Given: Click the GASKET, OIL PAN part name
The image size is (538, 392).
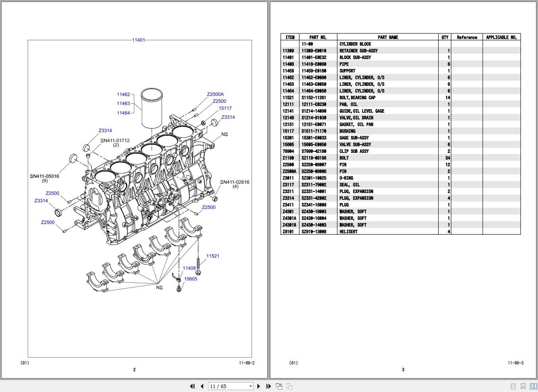Looking at the screenshot, I should 356,125.
